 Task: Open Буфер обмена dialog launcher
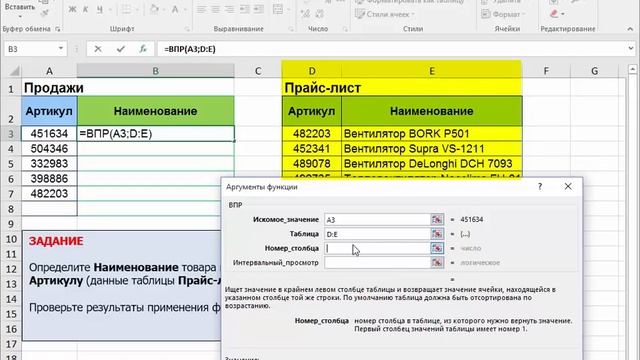click(x=58, y=29)
